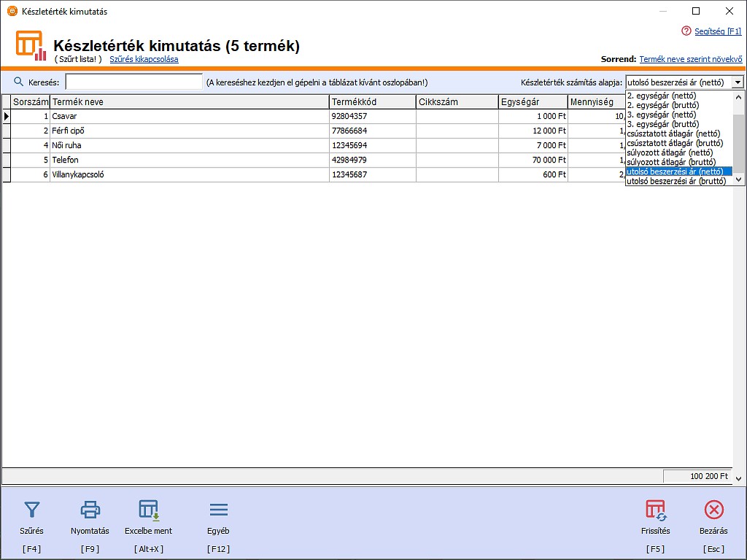This screenshot has width=747, height=560.
Task: Open the Egyéb hamburger menu icon
Action: coord(218,510)
